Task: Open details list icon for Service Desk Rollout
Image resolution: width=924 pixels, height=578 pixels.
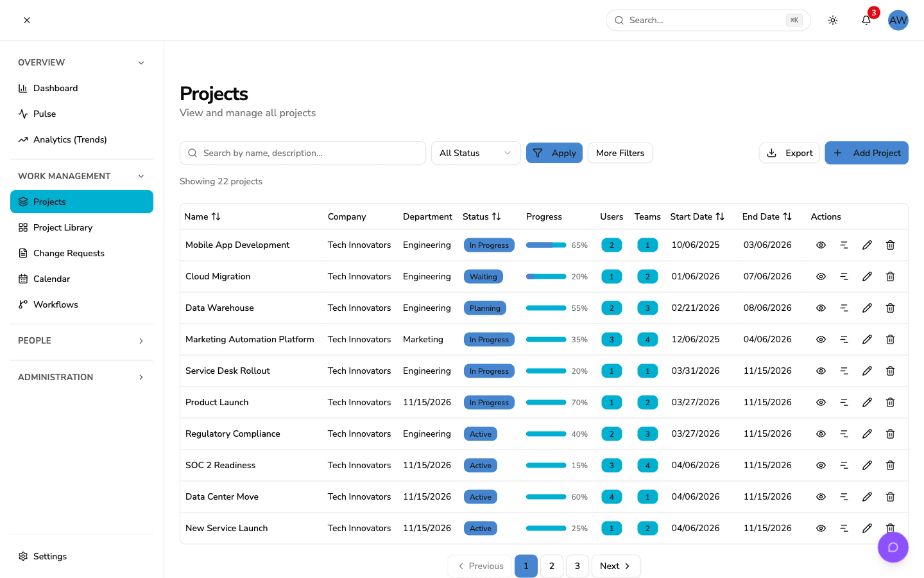Action: 844,371
